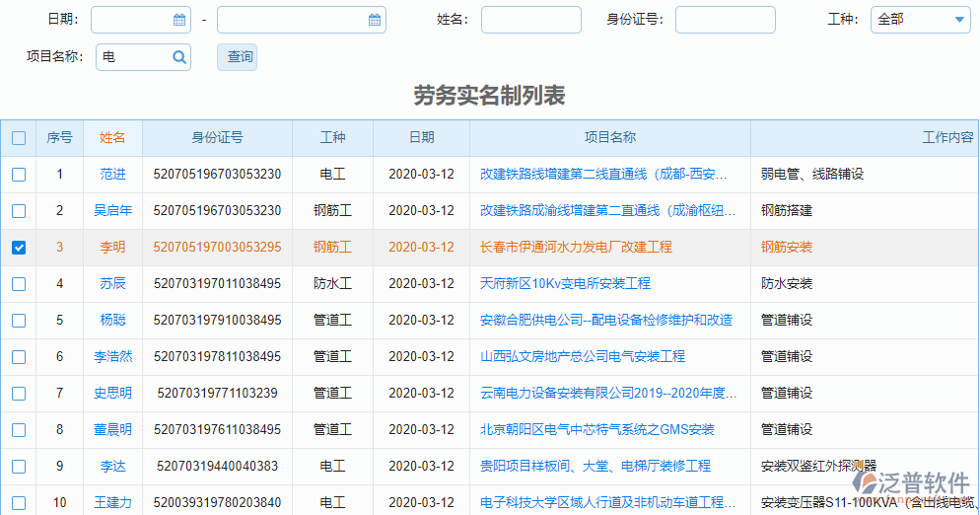Click the 工种 column header
The height and width of the screenshot is (515, 980).
(332, 138)
